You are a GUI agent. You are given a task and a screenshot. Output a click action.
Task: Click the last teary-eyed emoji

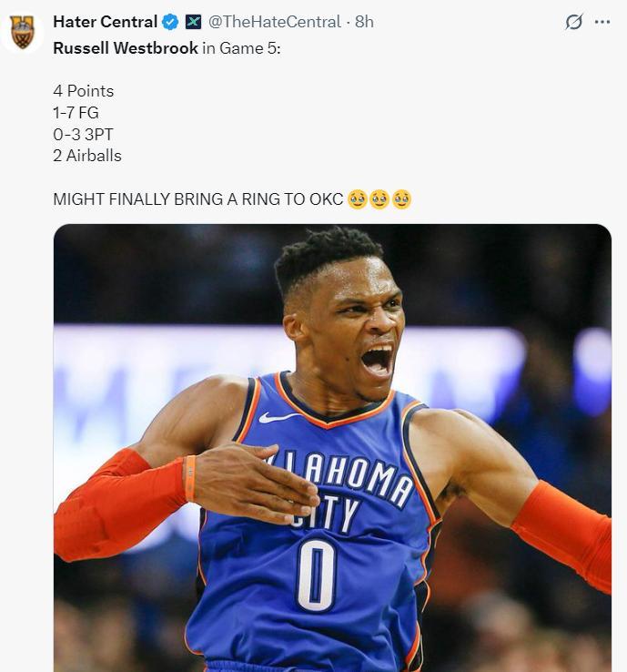tap(401, 199)
